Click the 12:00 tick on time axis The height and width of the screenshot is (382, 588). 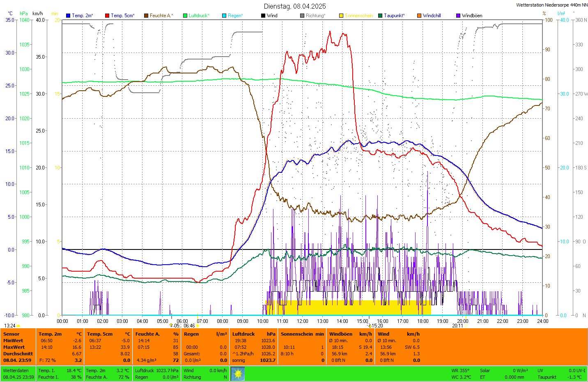pyautogui.click(x=303, y=321)
